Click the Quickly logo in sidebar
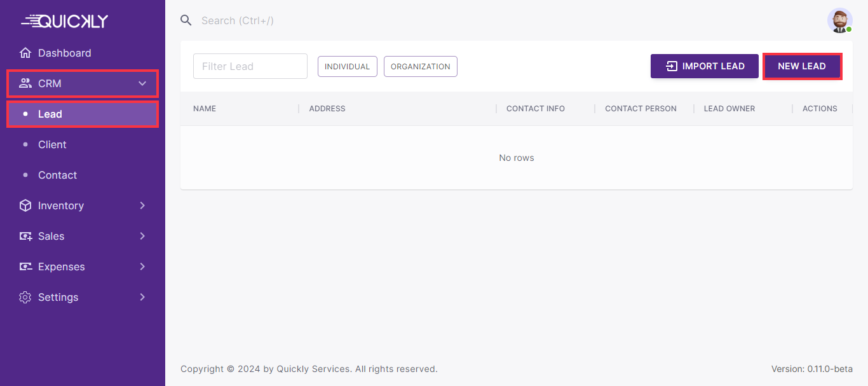 tap(65, 21)
